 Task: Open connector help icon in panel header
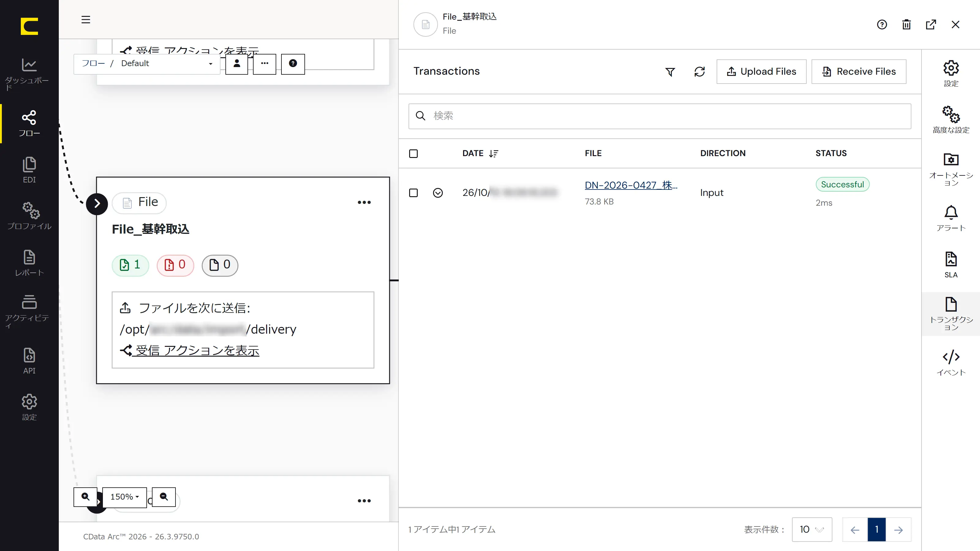882,25
